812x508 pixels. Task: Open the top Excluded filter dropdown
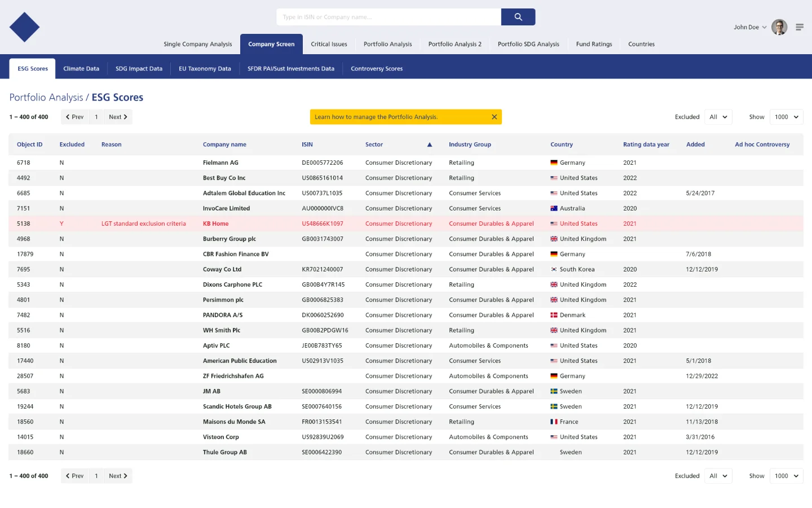click(x=718, y=117)
